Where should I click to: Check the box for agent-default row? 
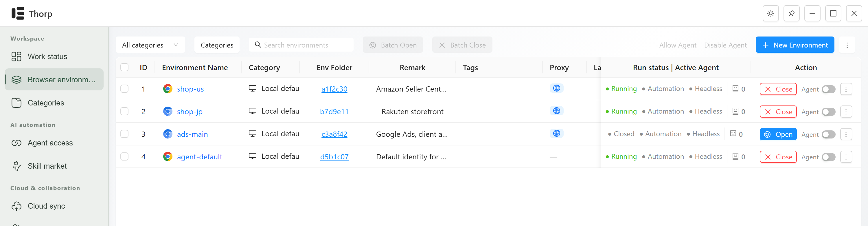tap(124, 156)
